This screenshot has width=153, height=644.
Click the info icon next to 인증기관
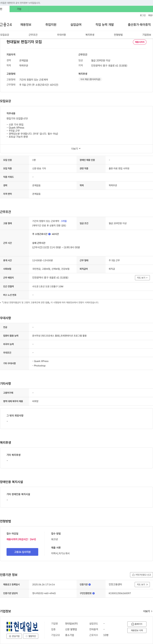90,585
